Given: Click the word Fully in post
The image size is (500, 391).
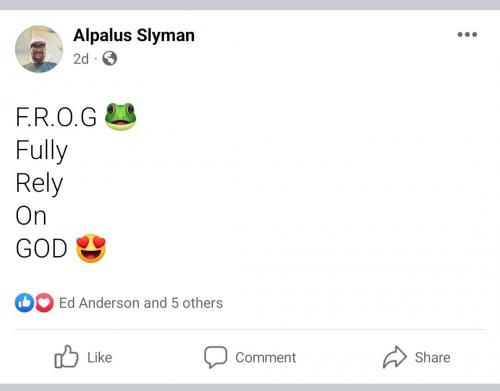Looking at the screenshot, I should pos(42,151).
